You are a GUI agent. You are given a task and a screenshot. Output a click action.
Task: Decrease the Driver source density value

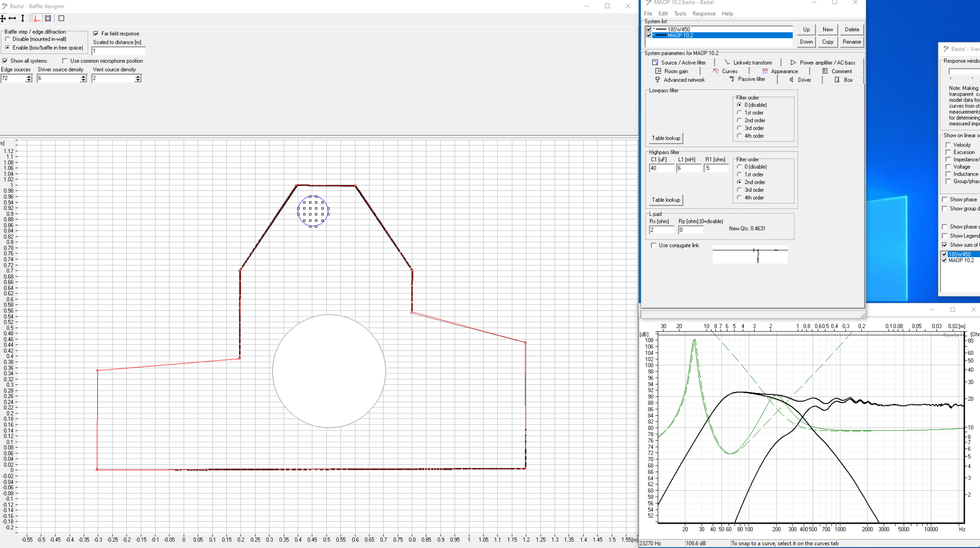[x=83, y=80]
